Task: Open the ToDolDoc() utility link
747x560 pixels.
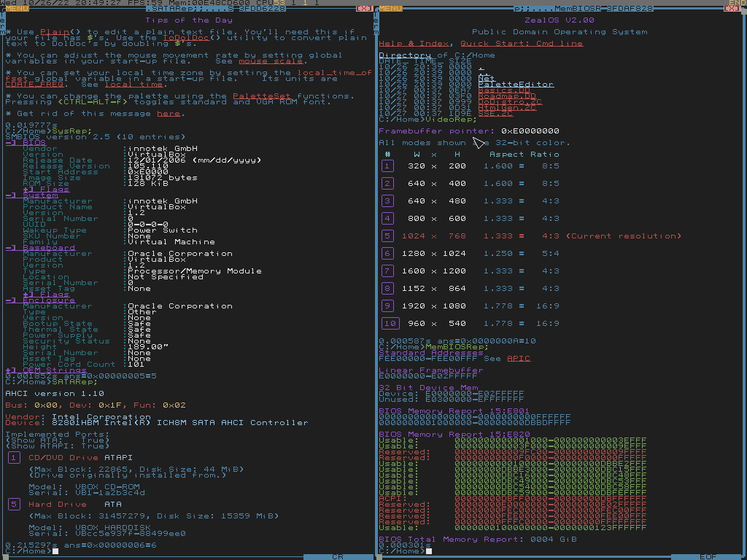Action: point(186,38)
